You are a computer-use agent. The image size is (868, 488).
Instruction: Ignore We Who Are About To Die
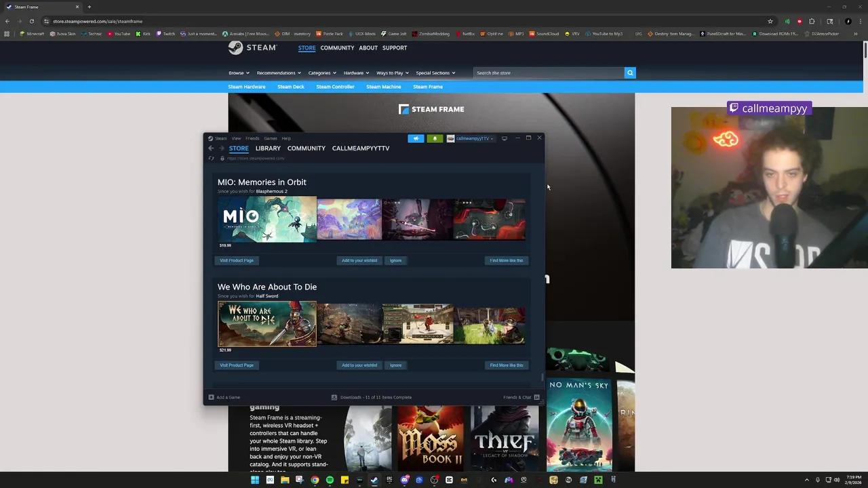[395, 365]
